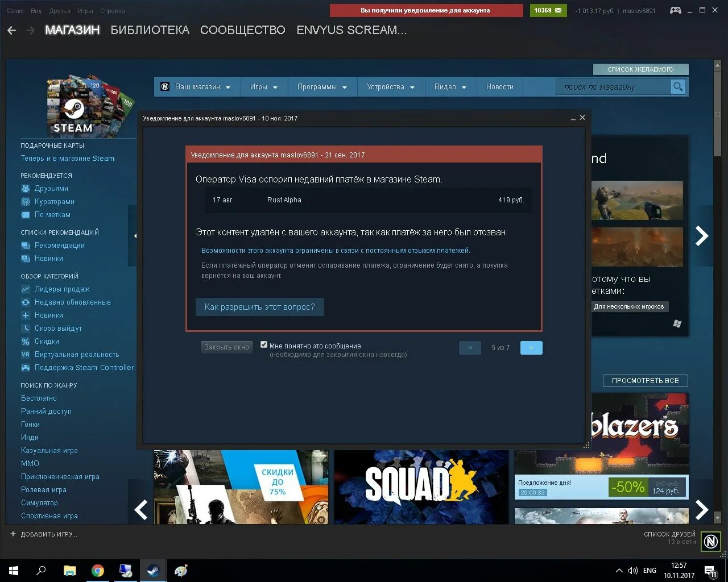Click the Recently Updated icon
728x582 pixels.
click(26, 302)
